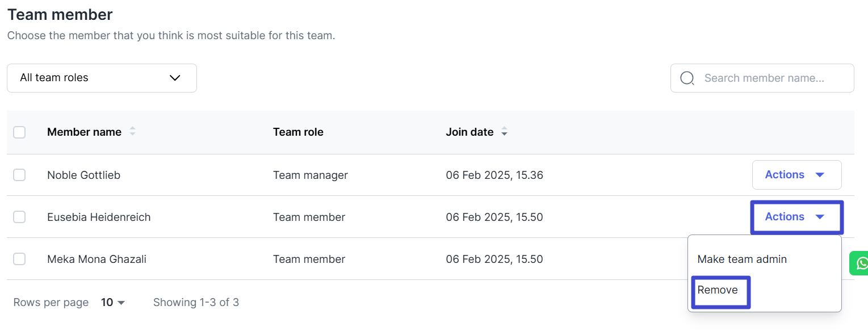Expand the Rows per page selector
The width and height of the screenshot is (868, 335).
click(x=113, y=303)
